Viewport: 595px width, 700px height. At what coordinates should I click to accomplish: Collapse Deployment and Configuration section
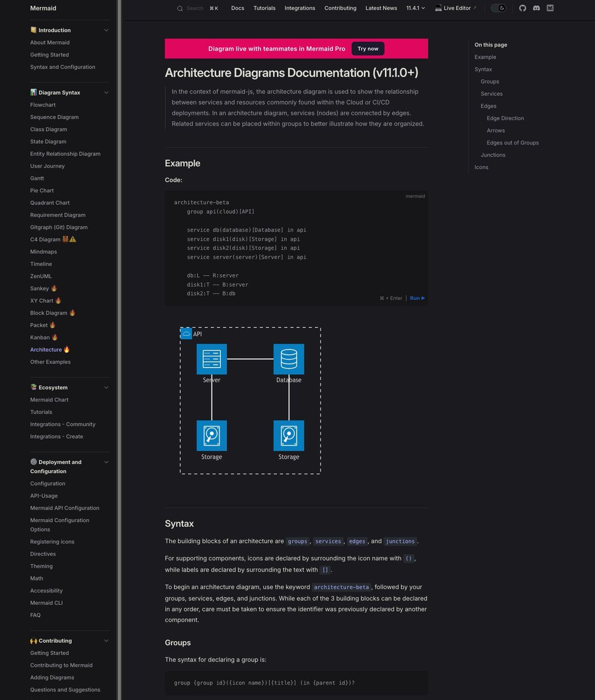pos(106,462)
